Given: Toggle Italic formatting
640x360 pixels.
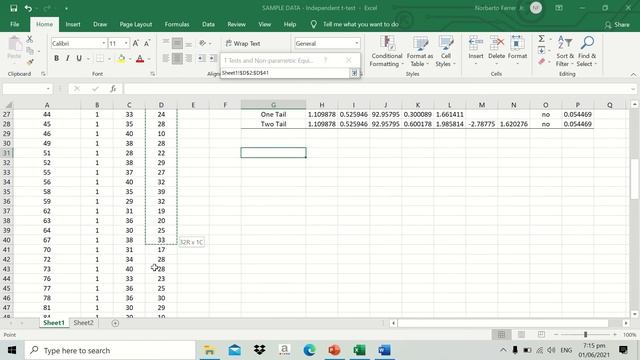Looking at the screenshot, I should tap(67, 58).
